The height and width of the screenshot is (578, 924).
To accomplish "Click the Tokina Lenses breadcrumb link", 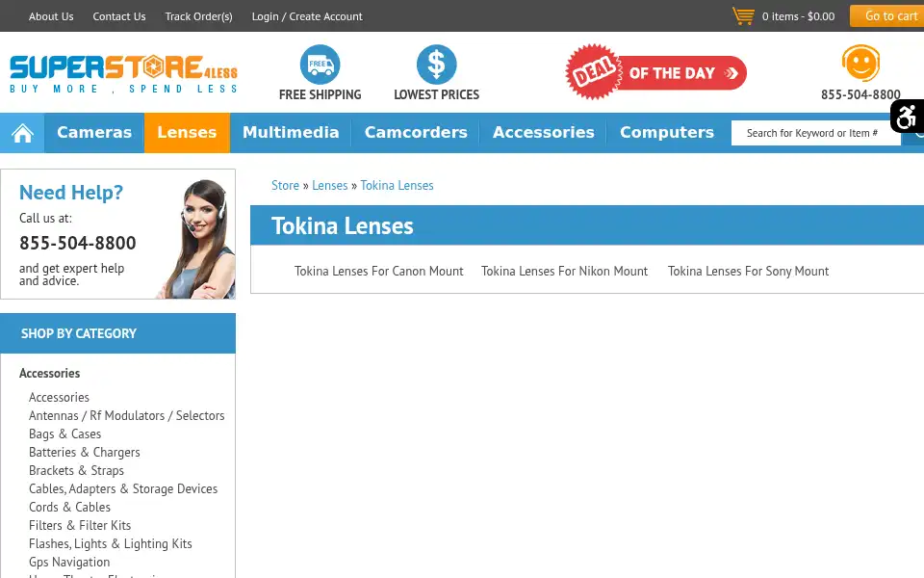I will 397,185.
